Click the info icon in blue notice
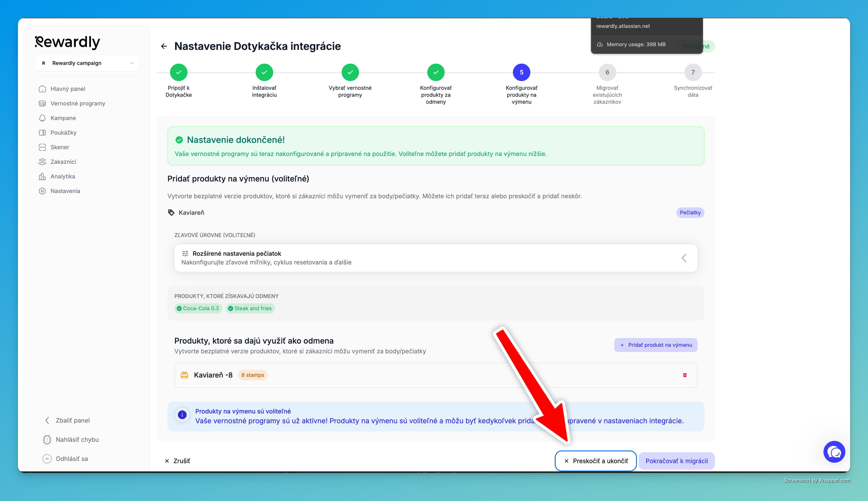 point(182,415)
